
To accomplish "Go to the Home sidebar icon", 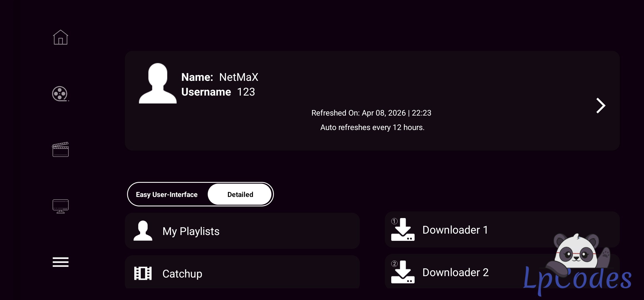I will 60,37.
